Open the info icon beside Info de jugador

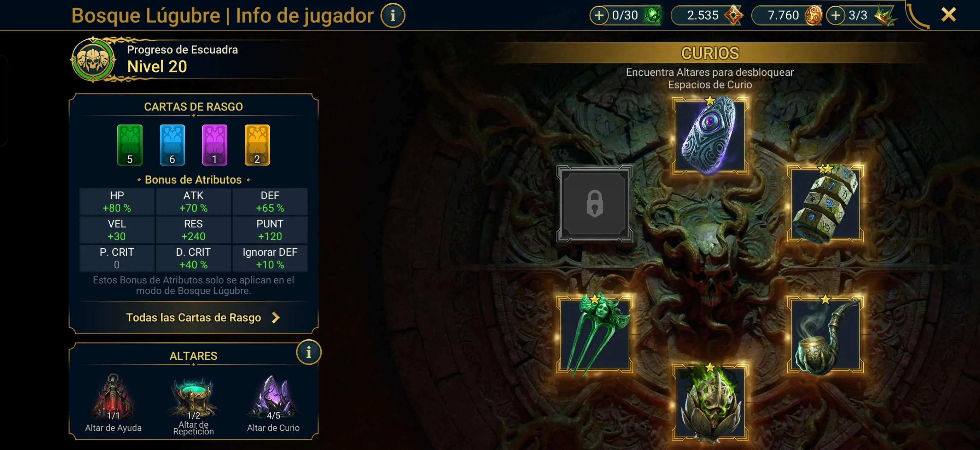393,16
